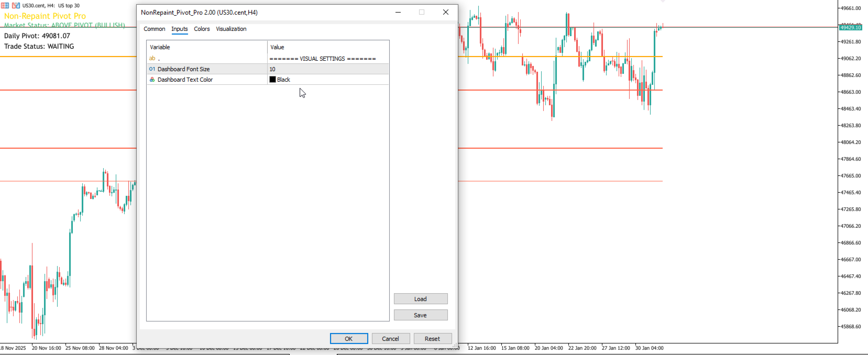
Task: Select the Dashboard Font Size row label
Action: 183,69
